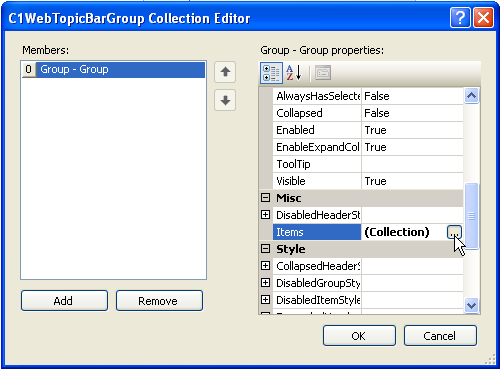Remove the selected group member
The width and height of the screenshot is (500, 370).
click(159, 301)
